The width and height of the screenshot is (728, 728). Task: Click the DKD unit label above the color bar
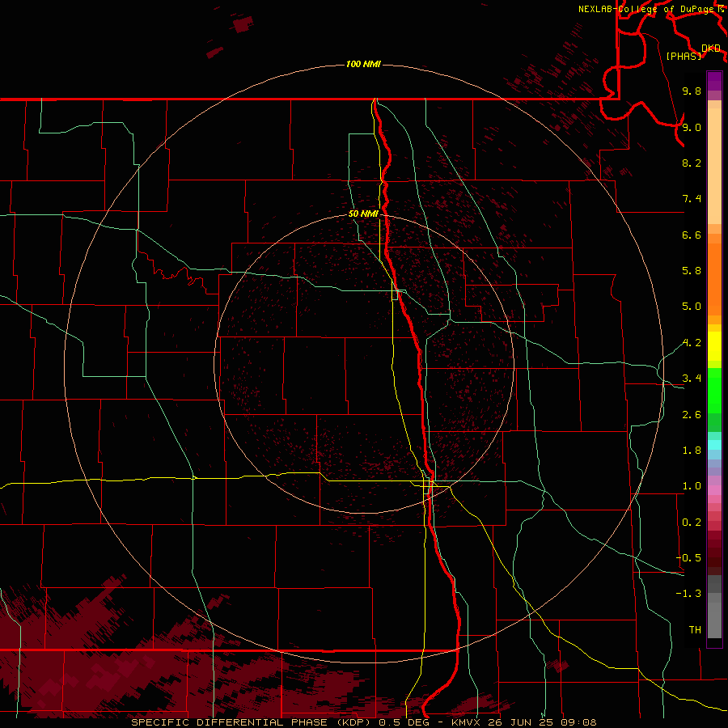(x=711, y=48)
